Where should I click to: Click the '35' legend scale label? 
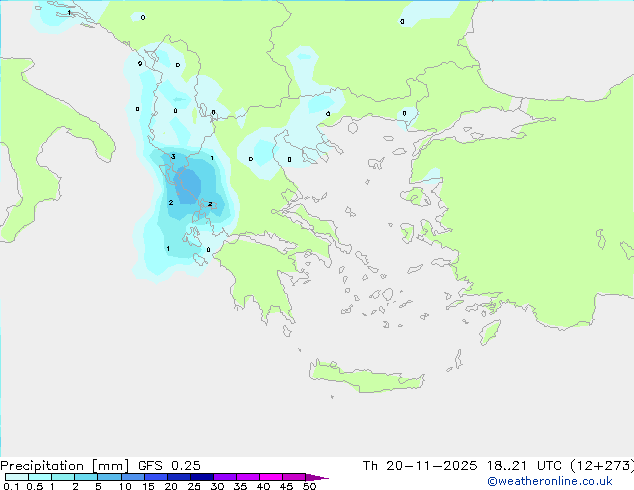click(240, 486)
